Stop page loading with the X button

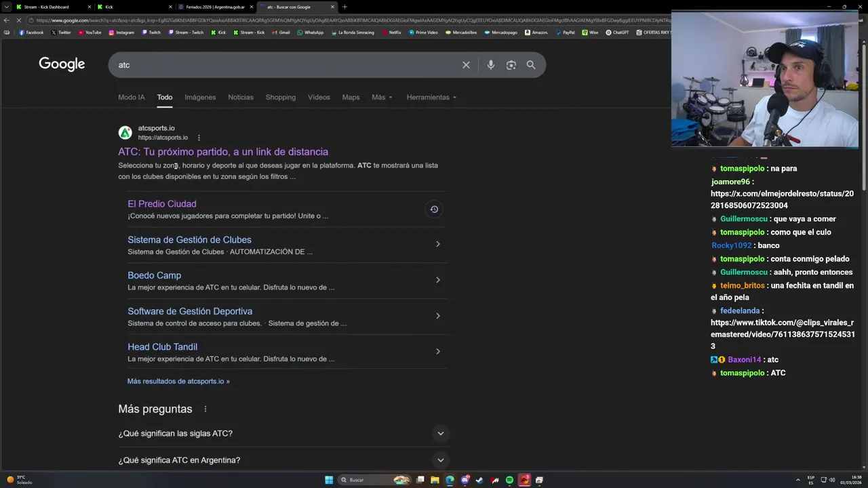(18, 20)
